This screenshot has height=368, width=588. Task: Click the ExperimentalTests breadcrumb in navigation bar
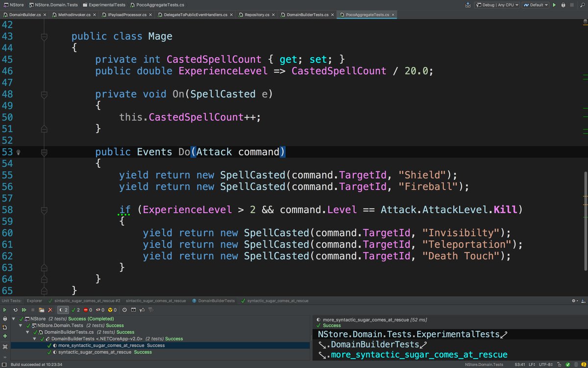106,5
